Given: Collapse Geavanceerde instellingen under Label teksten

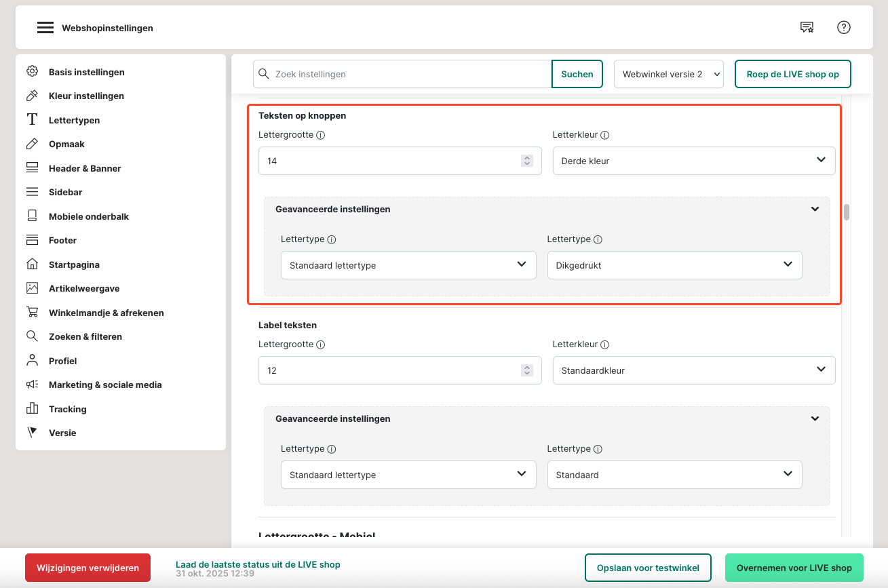Looking at the screenshot, I should pos(815,419).
